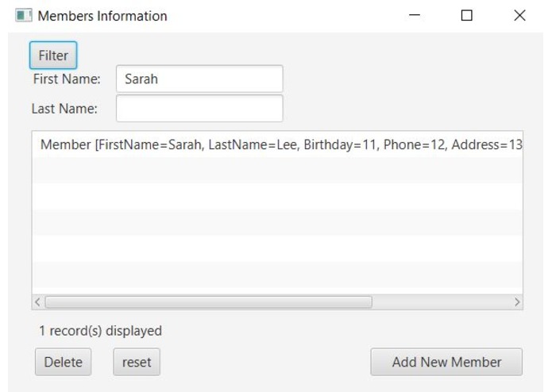Select the Sarah Lee member record
The image size is (552, 392).
(277, 144)
